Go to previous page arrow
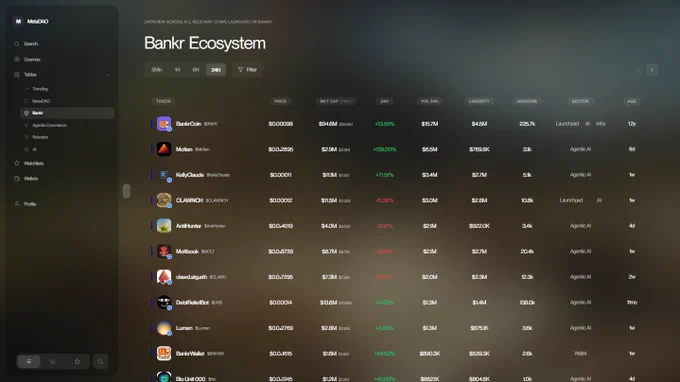This screenshot has width=680, height=382. [638, 70]
